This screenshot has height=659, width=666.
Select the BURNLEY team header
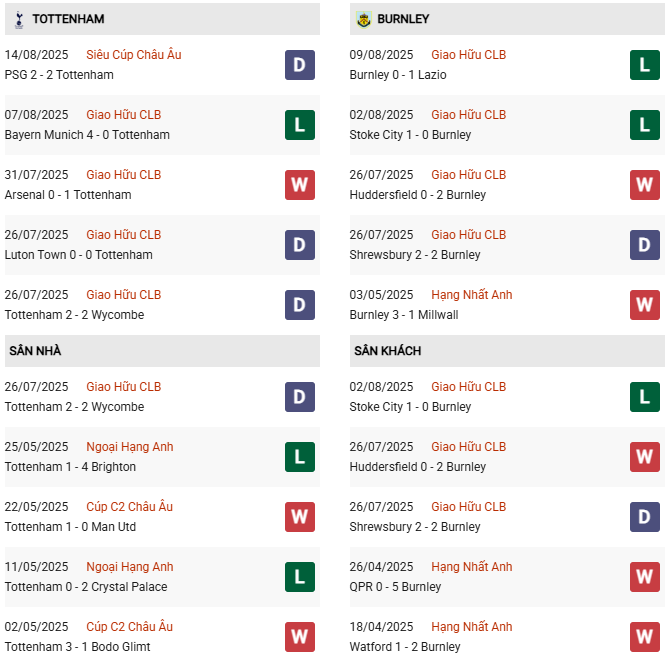coord(405,19)
